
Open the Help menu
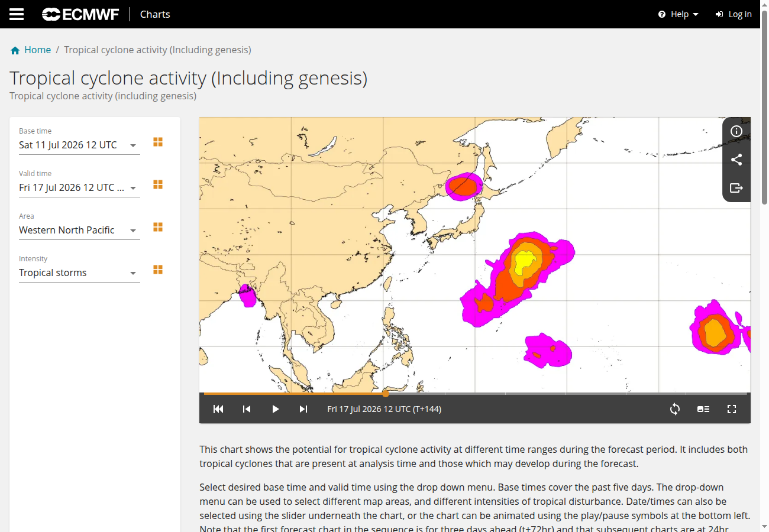coord(678,14)
